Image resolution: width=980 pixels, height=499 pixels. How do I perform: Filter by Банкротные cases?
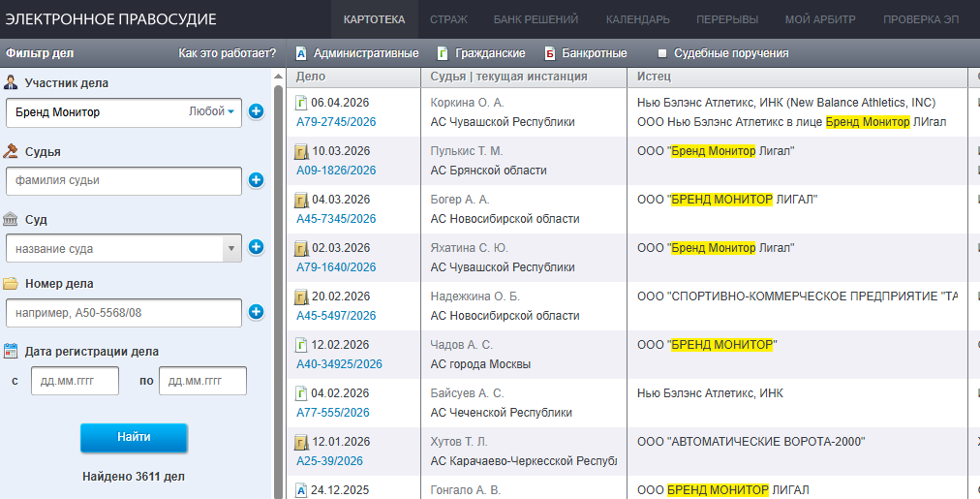point(586,53)
